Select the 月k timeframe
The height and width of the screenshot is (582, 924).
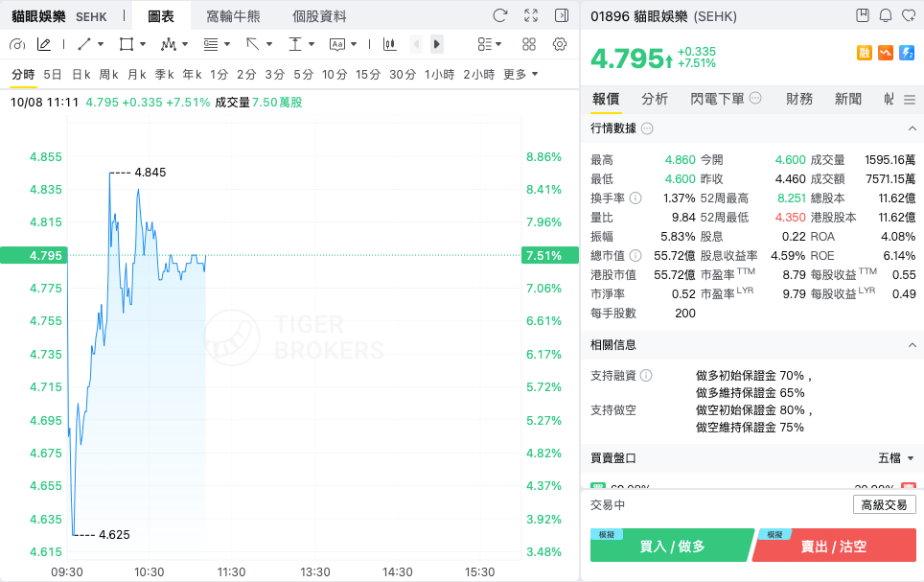pyautogui.click(x=137, y=74)
